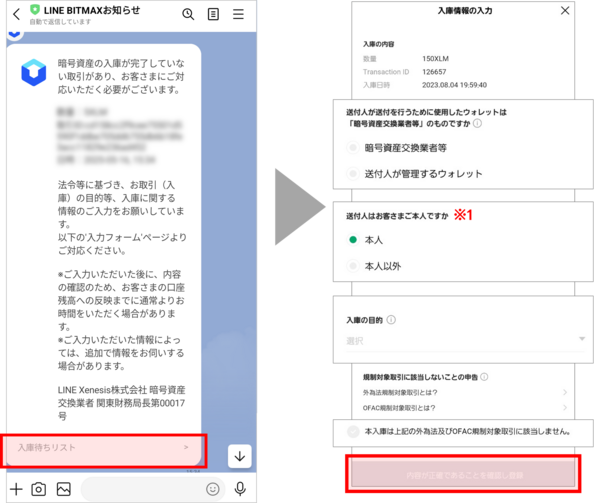Check 本入庫は上記の外為法及びOFAC declaration checkbox

(x=353, y=432)
